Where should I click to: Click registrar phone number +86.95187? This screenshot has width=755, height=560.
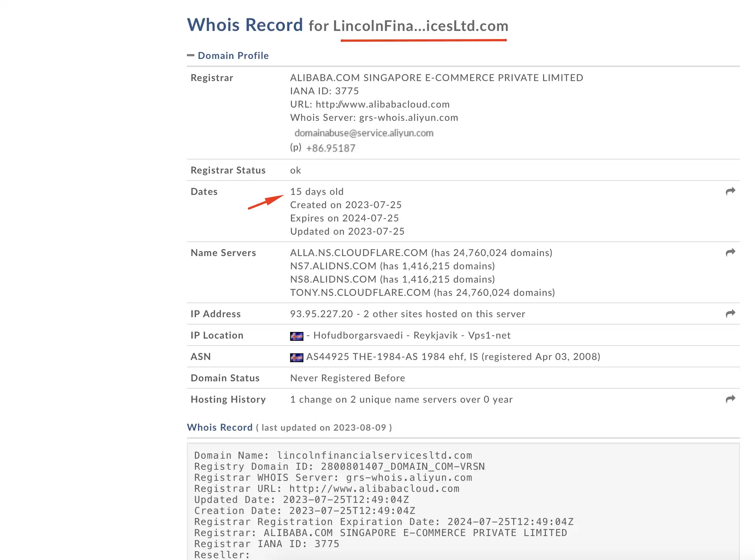pos(331,148)
